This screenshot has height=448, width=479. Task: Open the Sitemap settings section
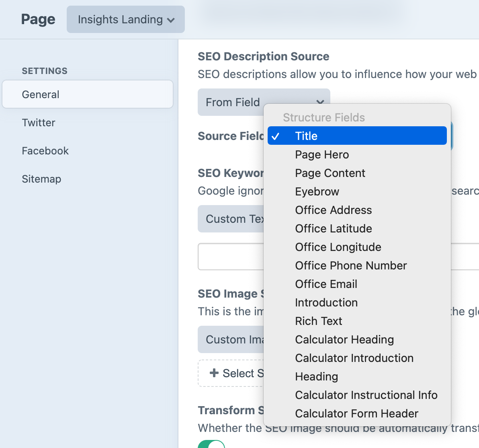coord(41,179)
